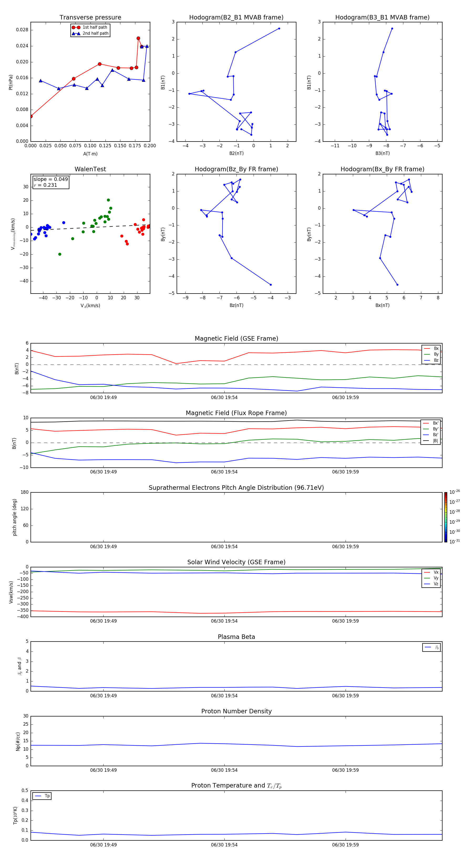
Task: Click the 'Vy' legend entry in velocity panel
Action: pos(431,578)
